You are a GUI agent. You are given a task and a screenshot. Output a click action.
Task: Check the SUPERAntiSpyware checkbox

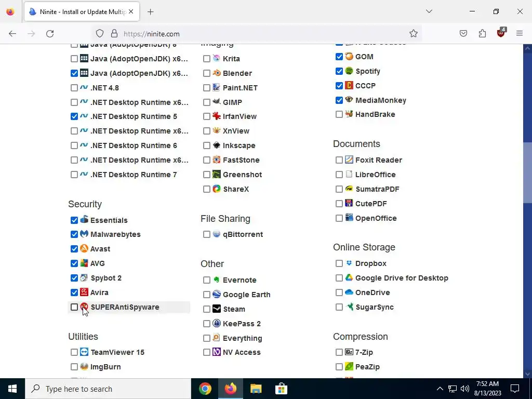74,307
